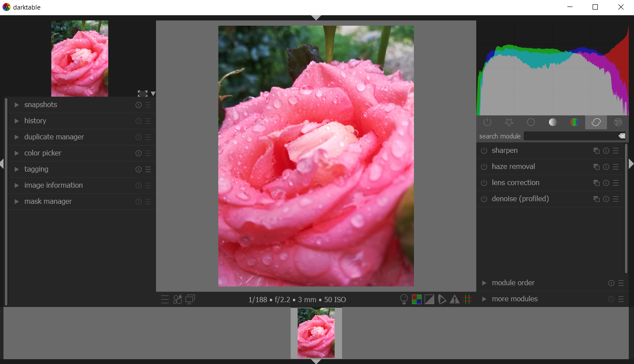This screenshot has width=634, height=364.
Task: Enable the denoise (profiled) module
Action: pos(484,199)
